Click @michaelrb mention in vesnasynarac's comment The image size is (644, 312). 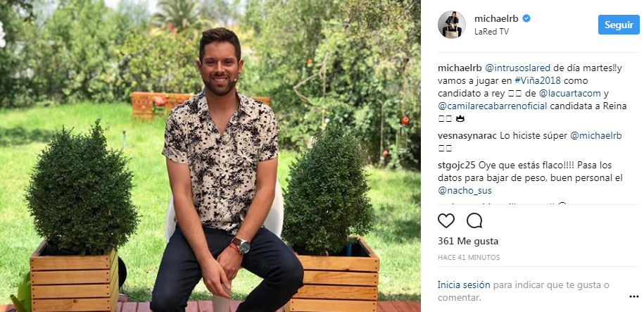(596, 136)
